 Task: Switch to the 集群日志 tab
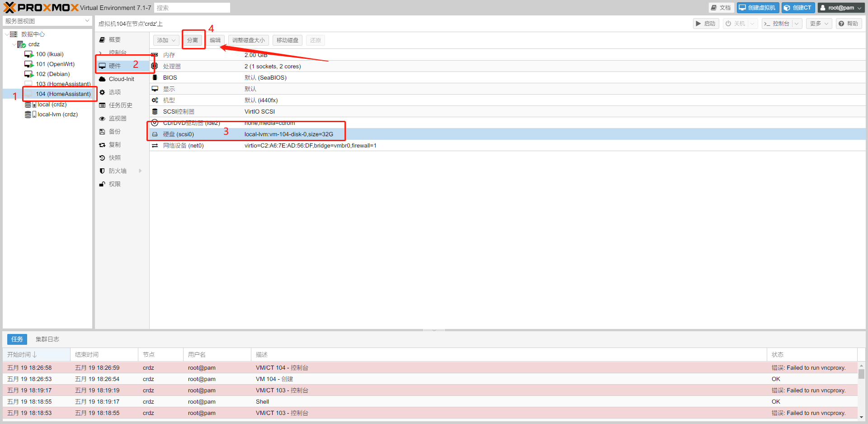[x=47, y=339]
